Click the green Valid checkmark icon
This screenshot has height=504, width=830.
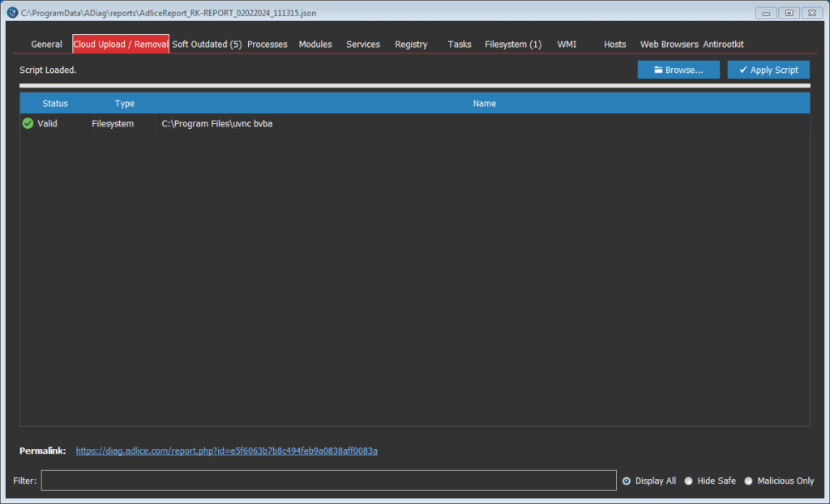[x=28, y=124]
